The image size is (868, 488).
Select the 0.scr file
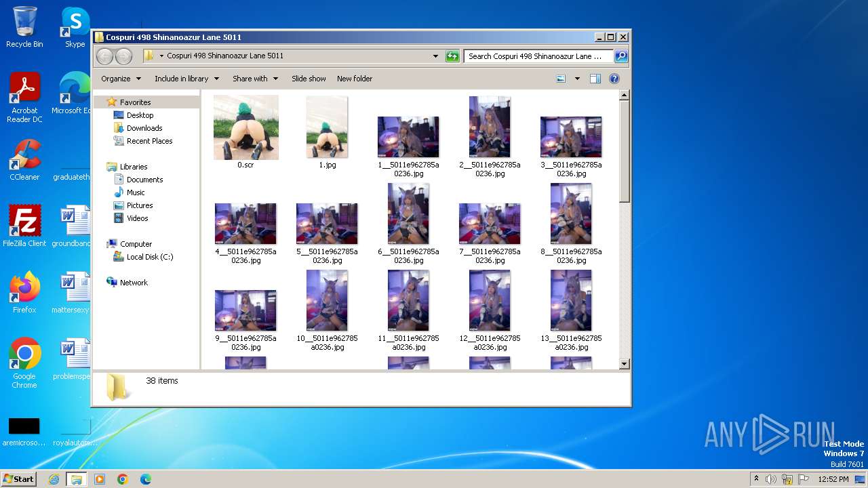[245, 131]
